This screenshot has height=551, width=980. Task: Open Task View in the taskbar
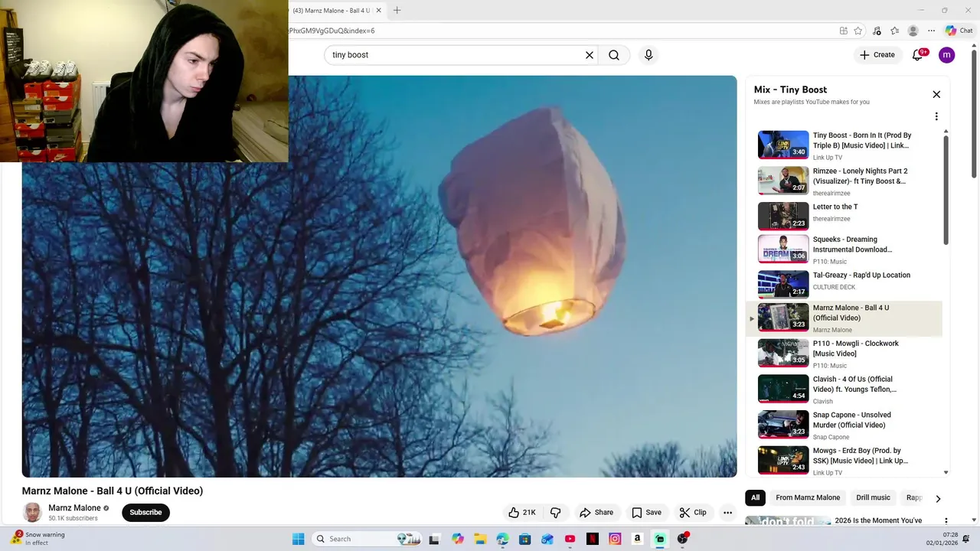tap(434, 539)
